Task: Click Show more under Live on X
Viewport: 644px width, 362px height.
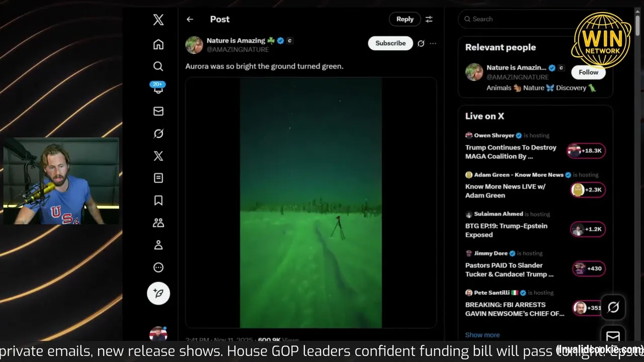Action: (x=482, y=335)
